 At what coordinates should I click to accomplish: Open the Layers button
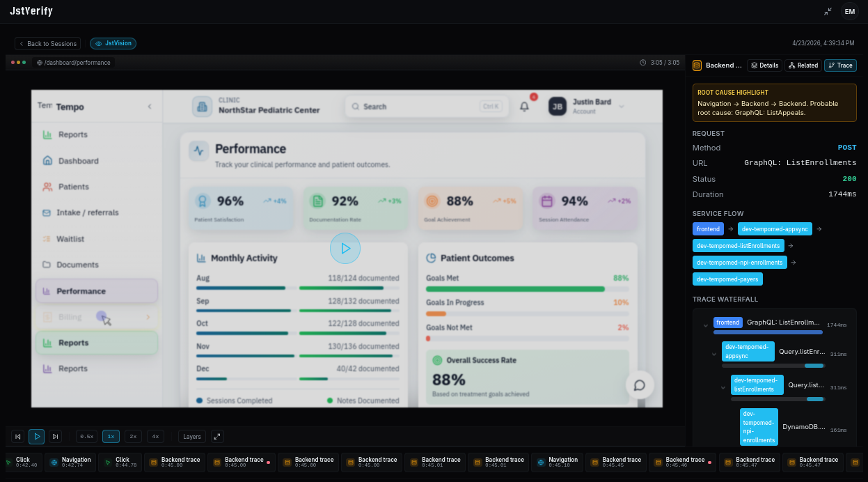pyautogui.click(x=192, y=437)
